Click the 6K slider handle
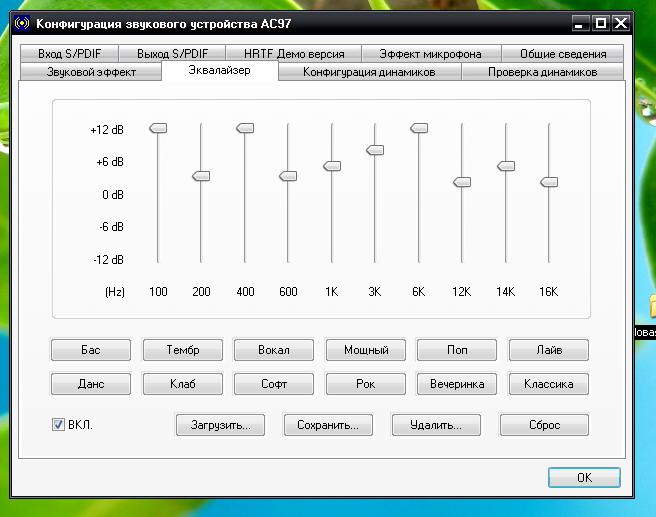This screenshot has height=517, width=656. pos(419,128)
